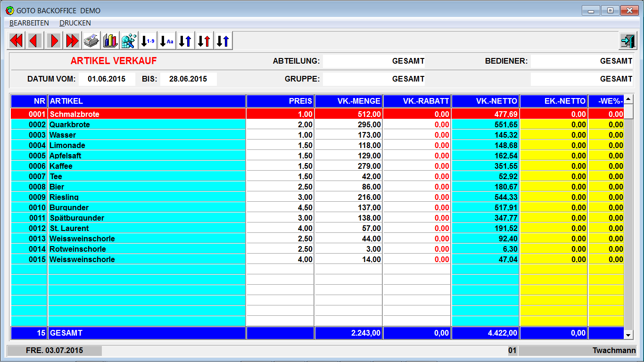Jump to first record with double-left arrows
The width and height of the screenshot is (644, 362).
[17, 41]
